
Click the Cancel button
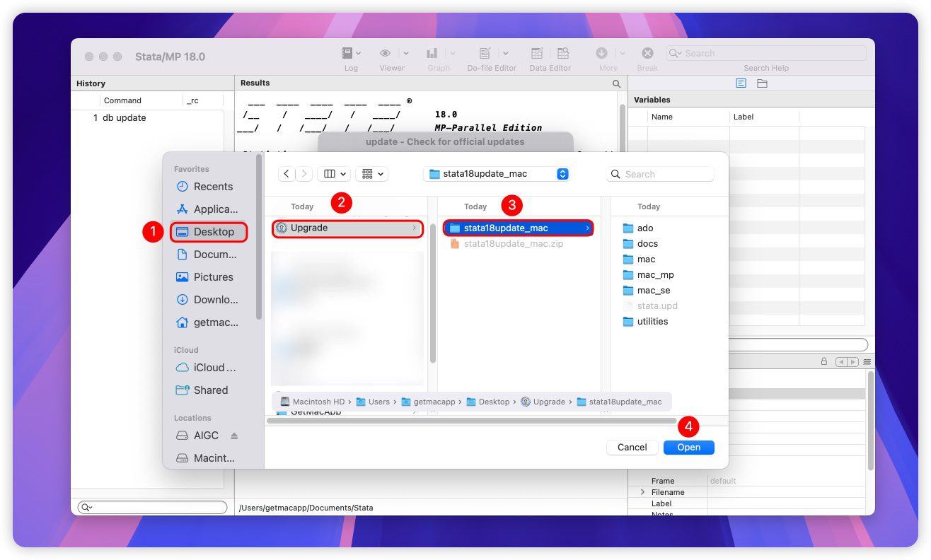click(x=632, y=448)
